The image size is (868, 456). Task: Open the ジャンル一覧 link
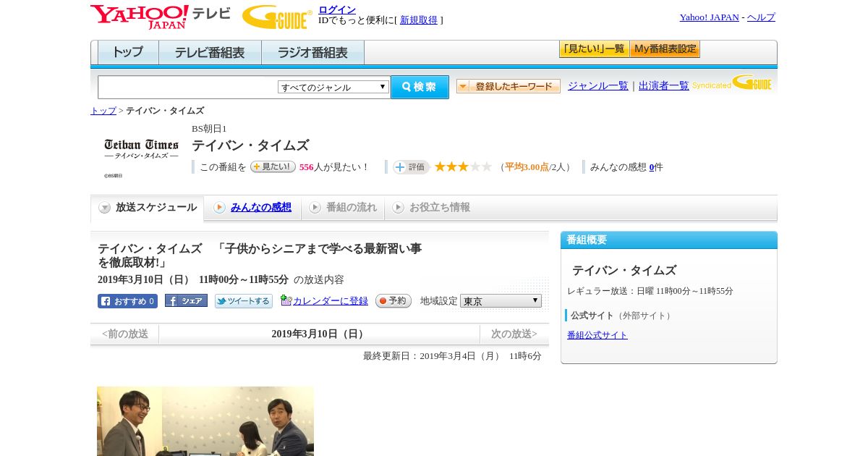click(x=598, y=85)
